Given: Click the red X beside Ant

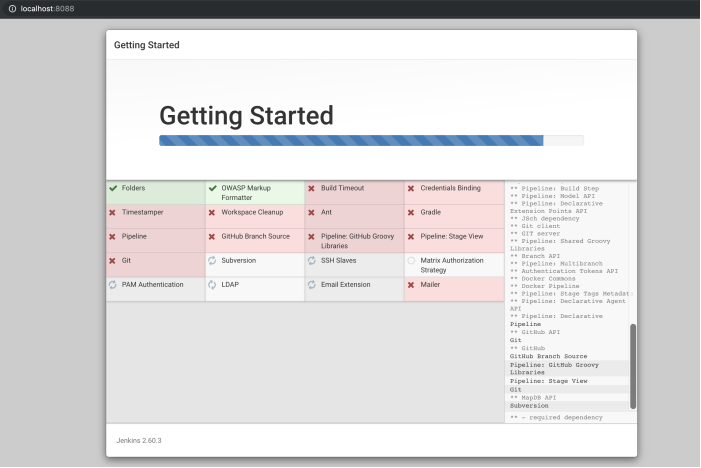Looking at the screenshot, I should [312, 213].
